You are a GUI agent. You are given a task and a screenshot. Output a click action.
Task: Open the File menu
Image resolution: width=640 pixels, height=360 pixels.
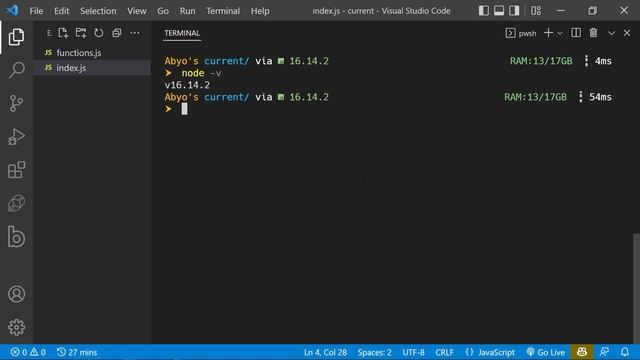pos(36,11)
